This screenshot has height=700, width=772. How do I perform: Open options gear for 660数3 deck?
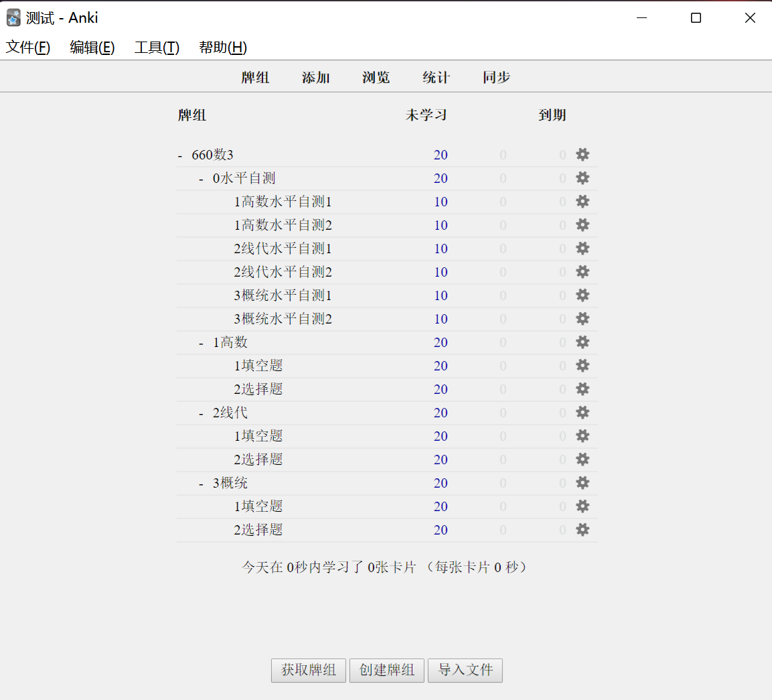pyautogui.click(x=583, y=155)
